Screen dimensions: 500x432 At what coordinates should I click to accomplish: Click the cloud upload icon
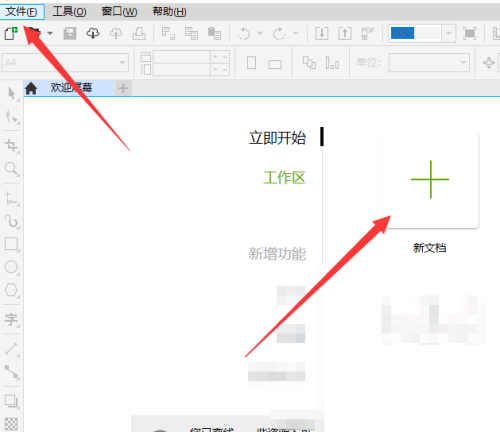pos(116,33)
